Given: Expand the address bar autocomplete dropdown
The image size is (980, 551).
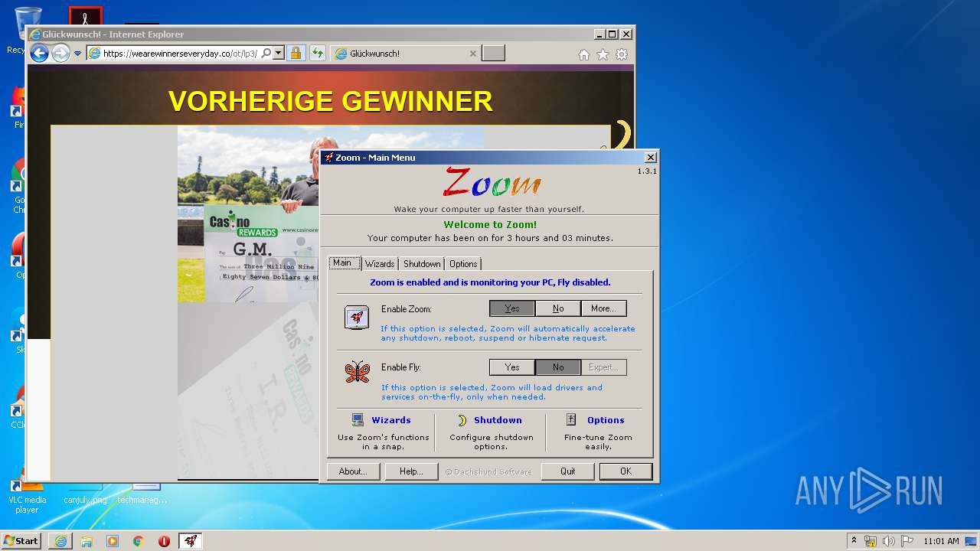Looking at the screenshot, I should pos(279,54).
